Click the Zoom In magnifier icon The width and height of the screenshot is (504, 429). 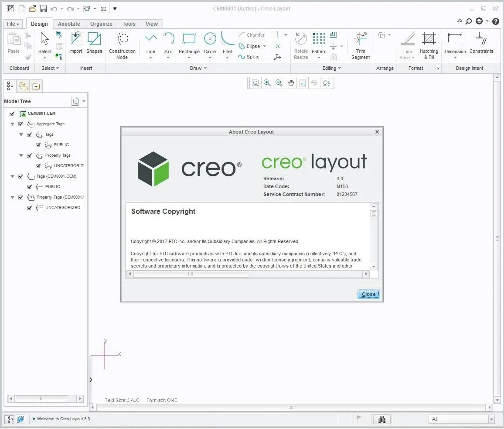[x=267, y=83]
